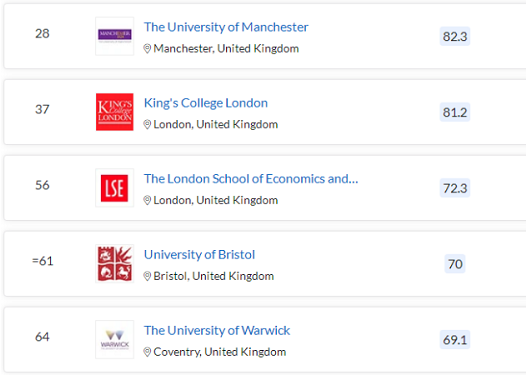Click the location pin beside Manchester, United Kingdom
Image resolution: width=532 pixels, height=379 pixels.
coord(147,49)
